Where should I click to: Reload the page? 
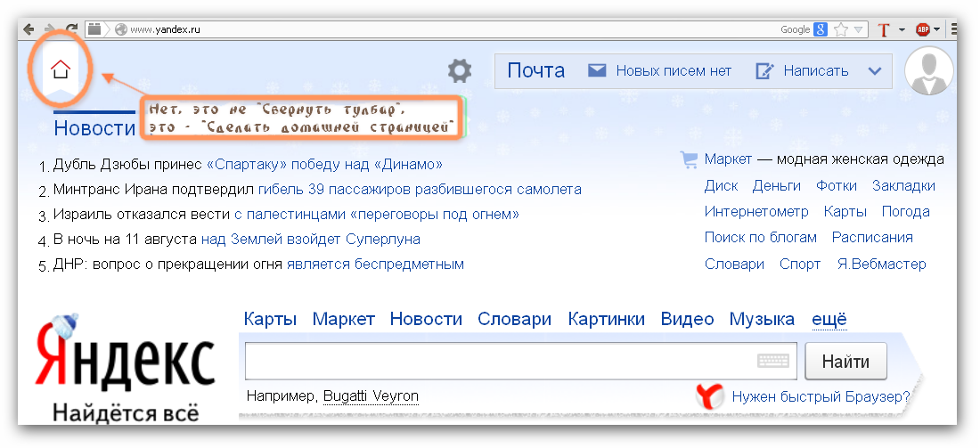[x=71, y=29]
